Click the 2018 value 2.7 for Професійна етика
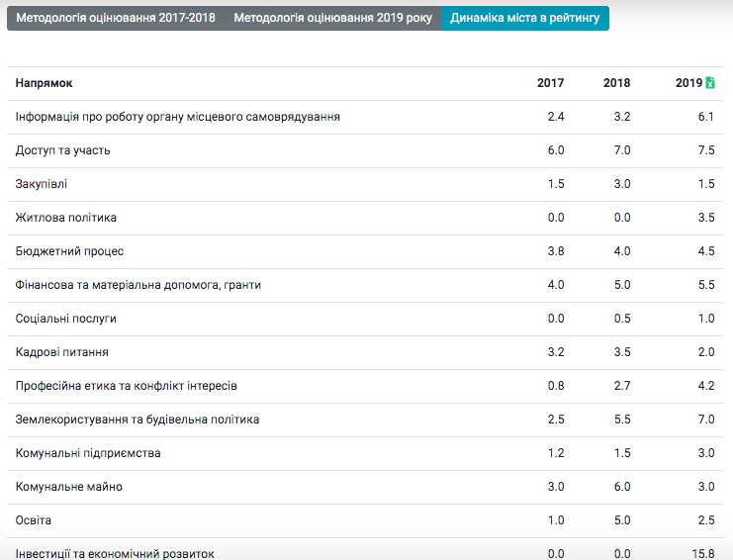The height and width of the screenshot is (560, 733). tap(622, 386)
